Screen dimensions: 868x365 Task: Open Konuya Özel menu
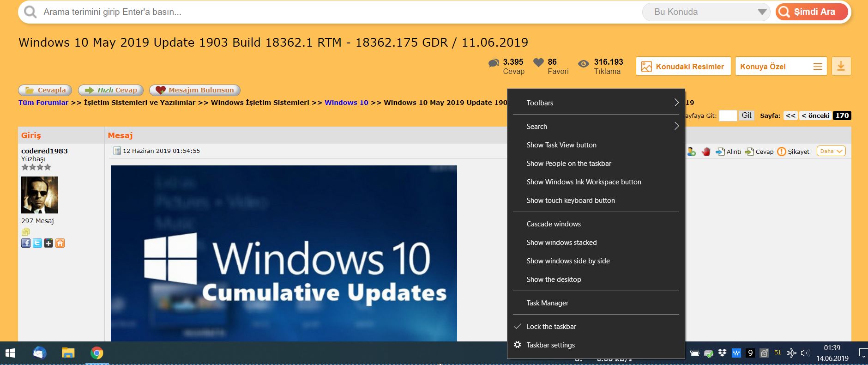781,66
